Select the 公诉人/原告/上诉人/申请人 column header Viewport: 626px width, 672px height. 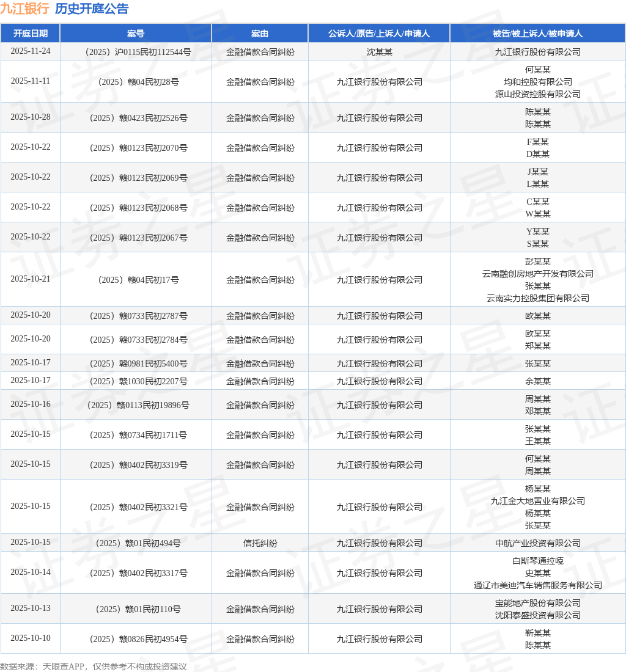379,34
